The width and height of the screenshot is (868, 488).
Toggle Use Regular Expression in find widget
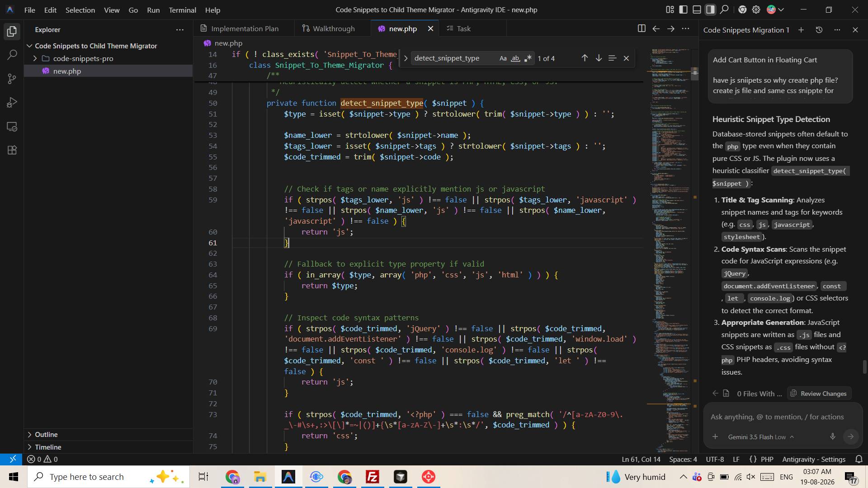(x=528, y=58)
